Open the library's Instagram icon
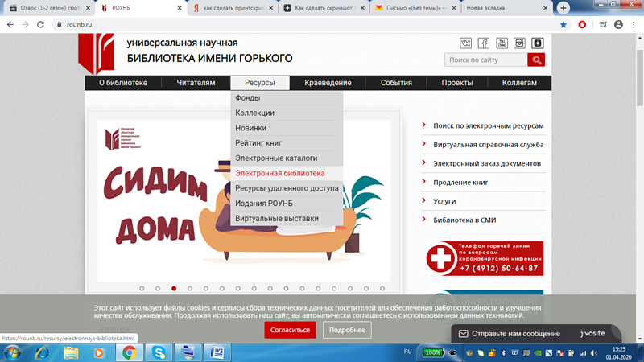 coord(519,43)
